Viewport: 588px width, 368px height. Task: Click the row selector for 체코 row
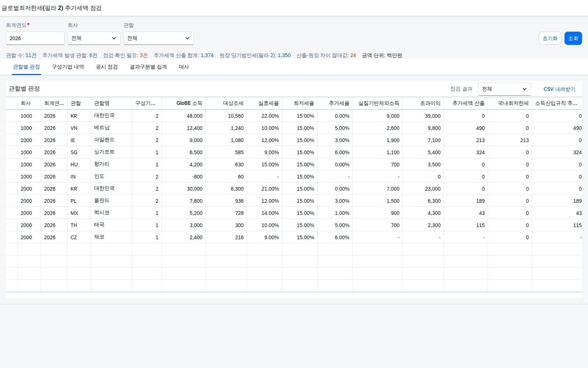point(12,237)
